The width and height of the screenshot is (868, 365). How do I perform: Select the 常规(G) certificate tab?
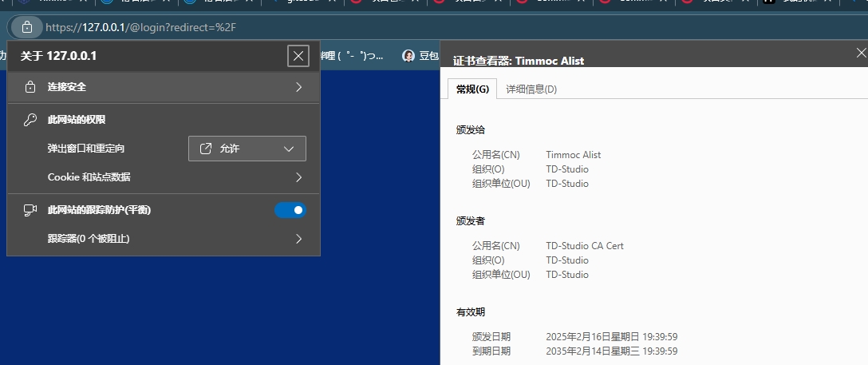[x=472, y=89]
